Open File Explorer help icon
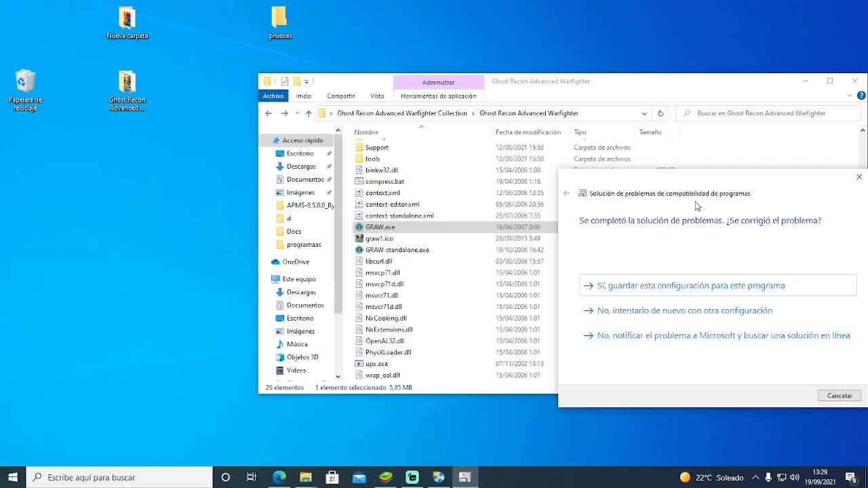The image size is (868, 488). 861,96
